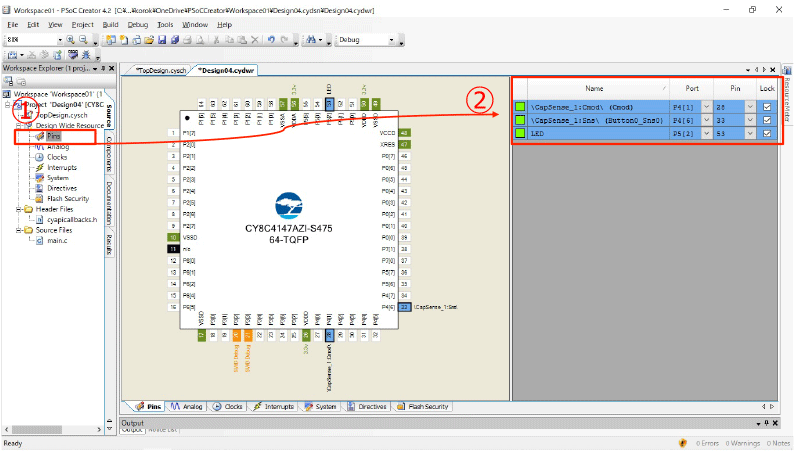Switch to the Clocks bottom tab
795x454 pixels.
(x=228, y=407)
